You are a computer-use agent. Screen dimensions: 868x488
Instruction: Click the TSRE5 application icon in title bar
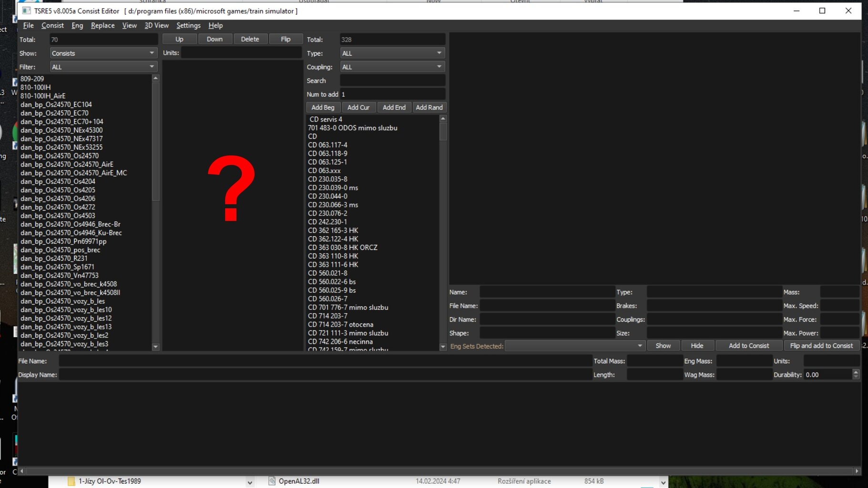(x=27, y=11)
